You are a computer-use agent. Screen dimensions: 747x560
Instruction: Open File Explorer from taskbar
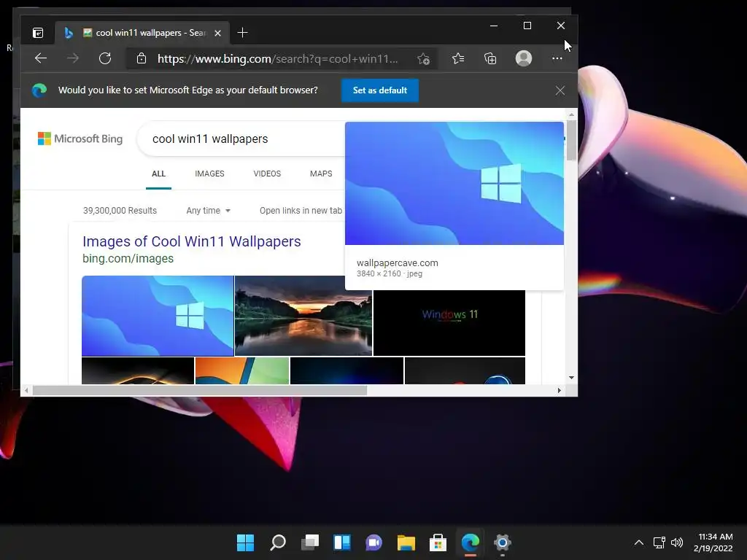406,542
